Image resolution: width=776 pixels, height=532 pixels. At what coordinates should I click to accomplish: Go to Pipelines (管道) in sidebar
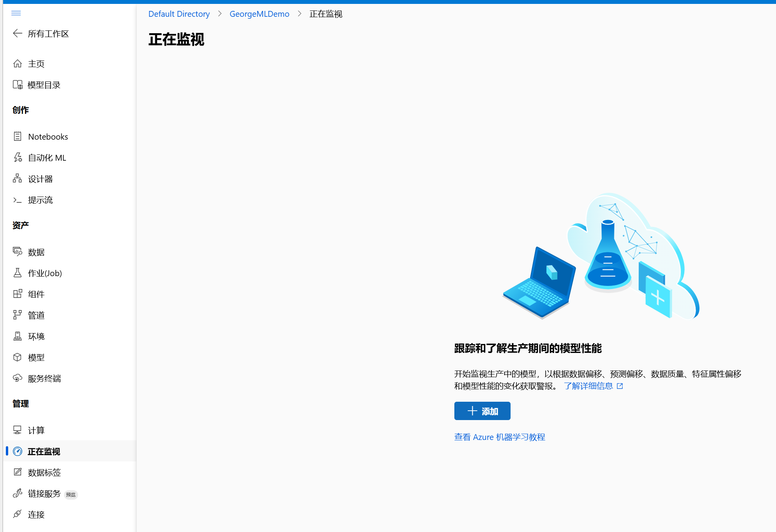(x=36, y=315)
